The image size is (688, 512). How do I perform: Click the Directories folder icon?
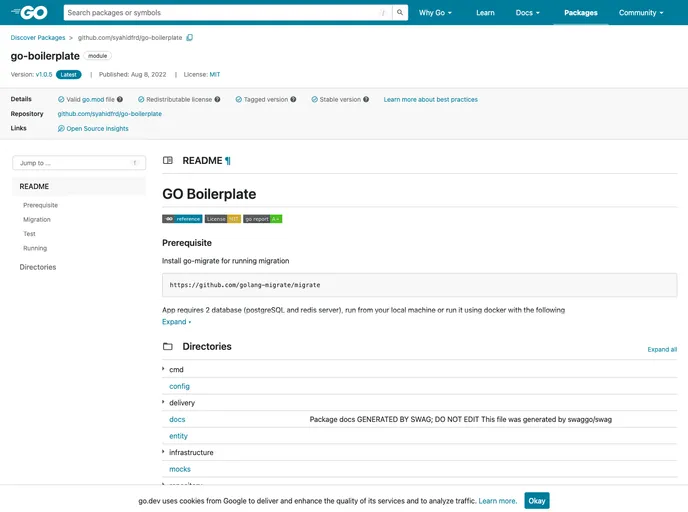pos(168,347)
